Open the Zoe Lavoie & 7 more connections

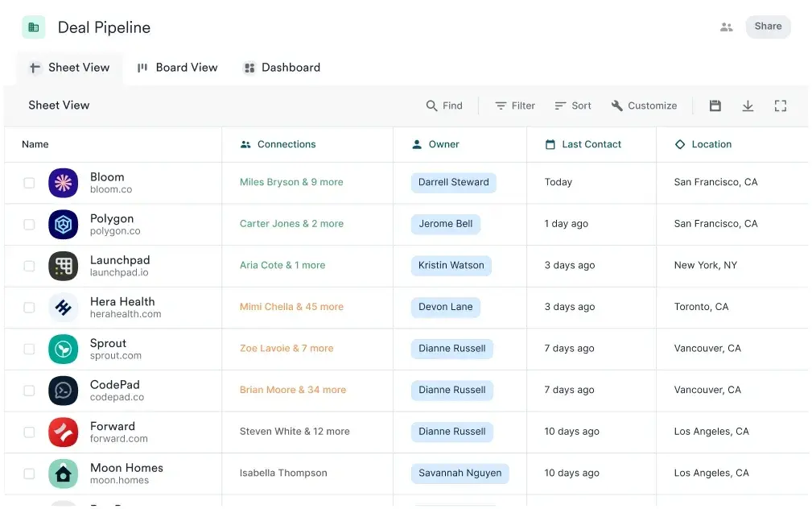[x=286, y=349]
